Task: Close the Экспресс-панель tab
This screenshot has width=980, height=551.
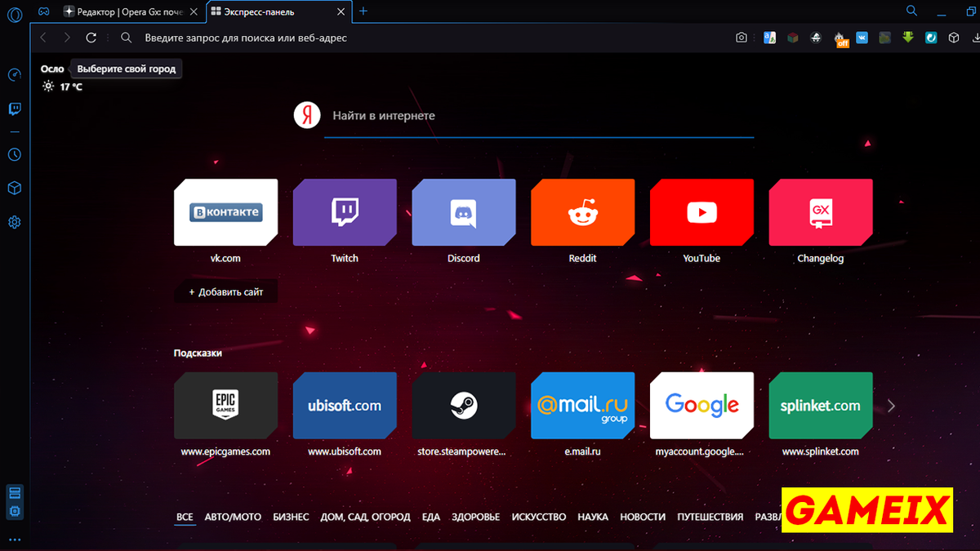Action: pyautogui.click(x=342, y=12)
